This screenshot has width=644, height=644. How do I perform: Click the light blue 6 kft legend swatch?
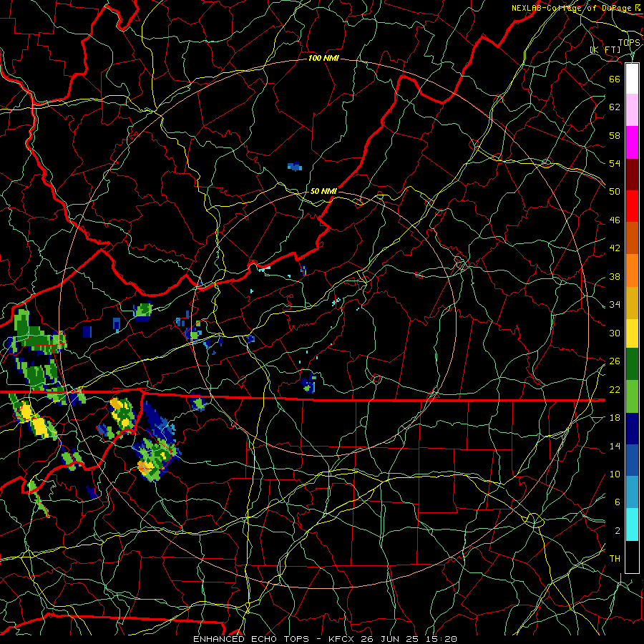point(632,492)
